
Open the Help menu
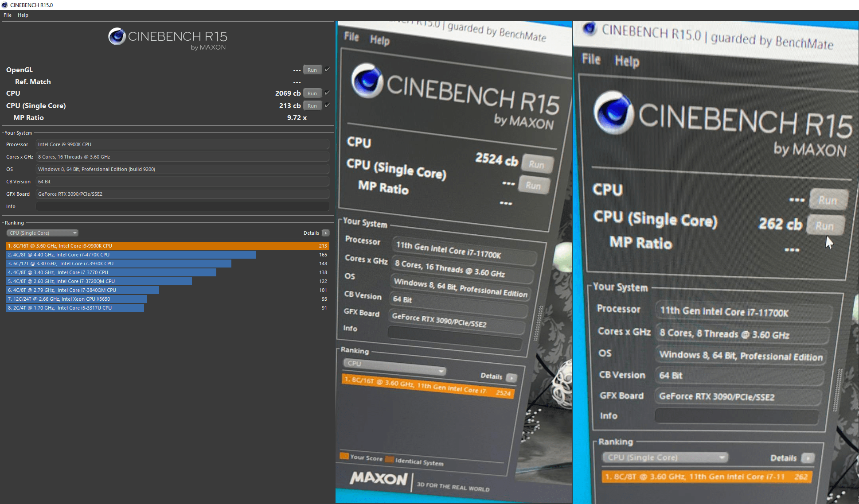coord(23,15)
